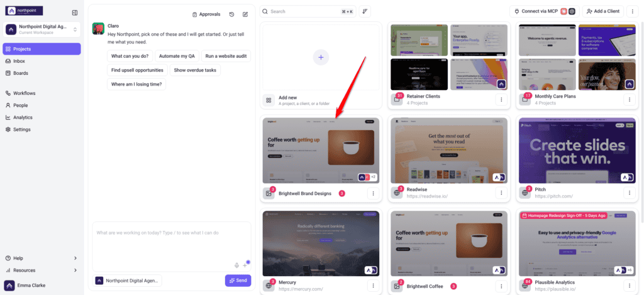Click the Homepage Redesign Sign-Off banner

coord(563,215)
